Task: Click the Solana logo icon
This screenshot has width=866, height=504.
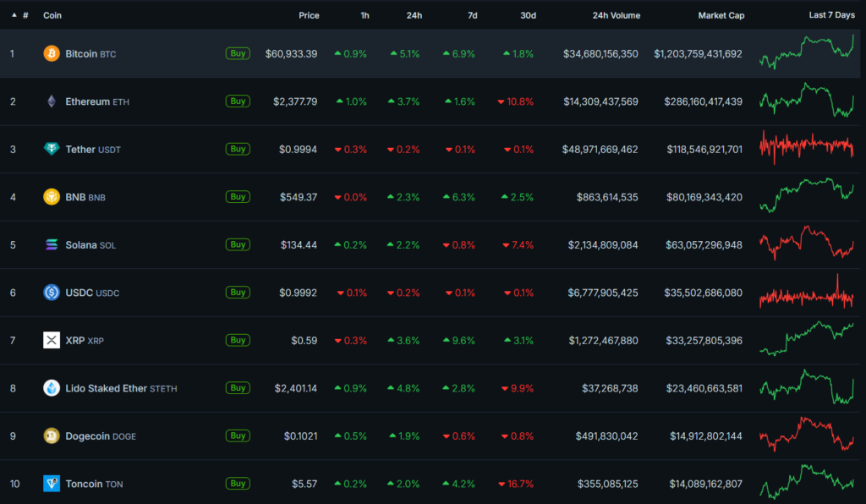Action: coord(52,244)
